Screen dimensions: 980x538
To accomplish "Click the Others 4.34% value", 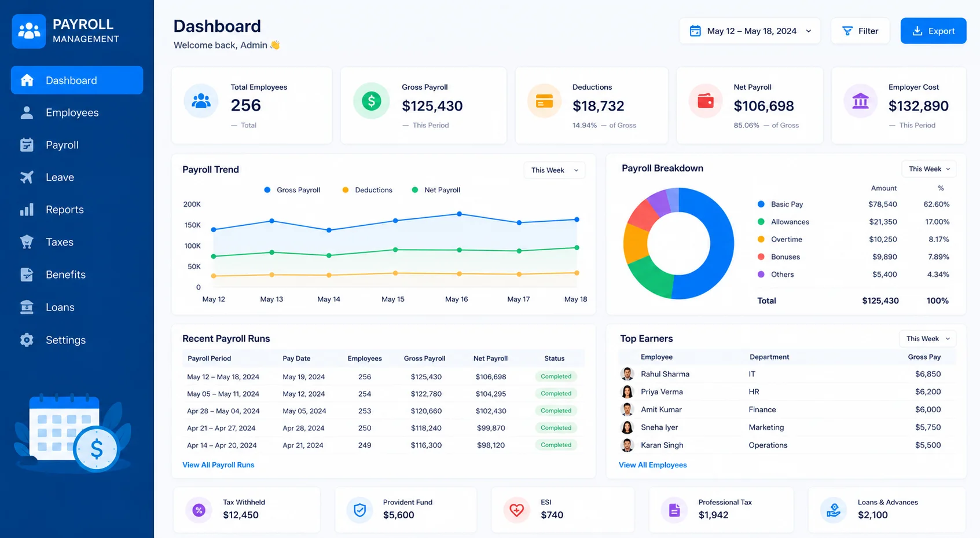I will [938, 275].
